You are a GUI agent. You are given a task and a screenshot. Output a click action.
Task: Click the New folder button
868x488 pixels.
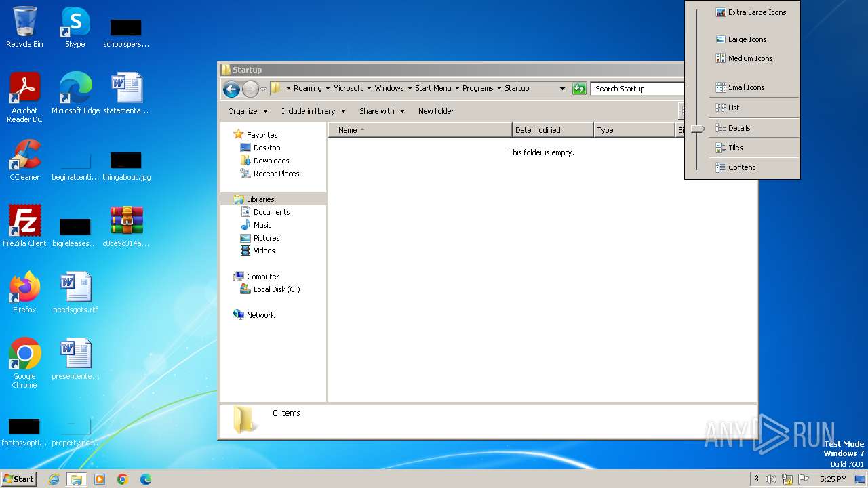point(436,111)
